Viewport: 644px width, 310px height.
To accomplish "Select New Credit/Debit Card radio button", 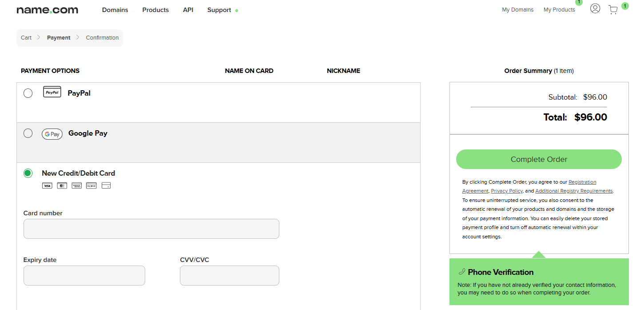I will 28,173.
